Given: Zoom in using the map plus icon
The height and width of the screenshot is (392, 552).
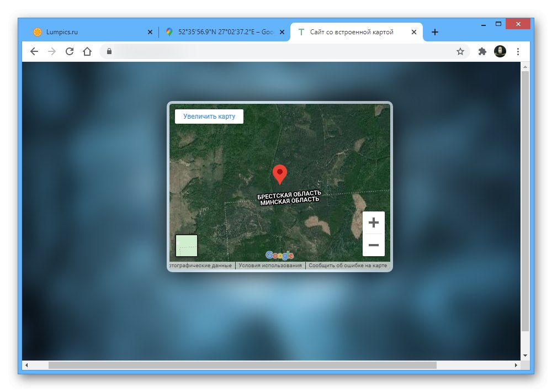Looking at the screenshot, I should 374,222.
